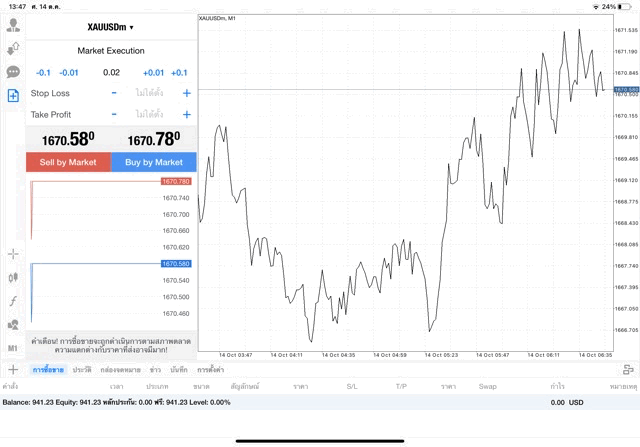
Task: Switch to the ข่าว news tab
Action: click(155, 370)
